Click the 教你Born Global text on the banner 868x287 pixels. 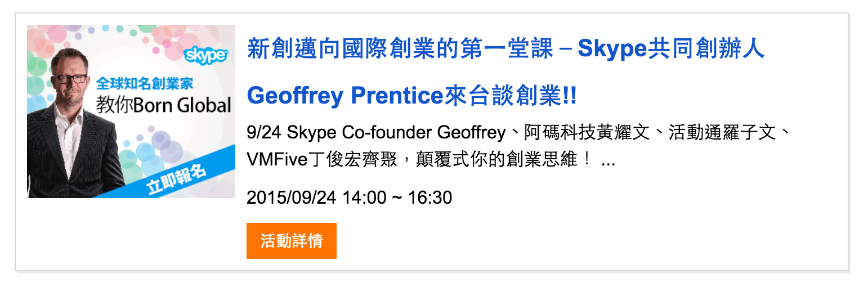pyautogui.click(x=164, y=105)
